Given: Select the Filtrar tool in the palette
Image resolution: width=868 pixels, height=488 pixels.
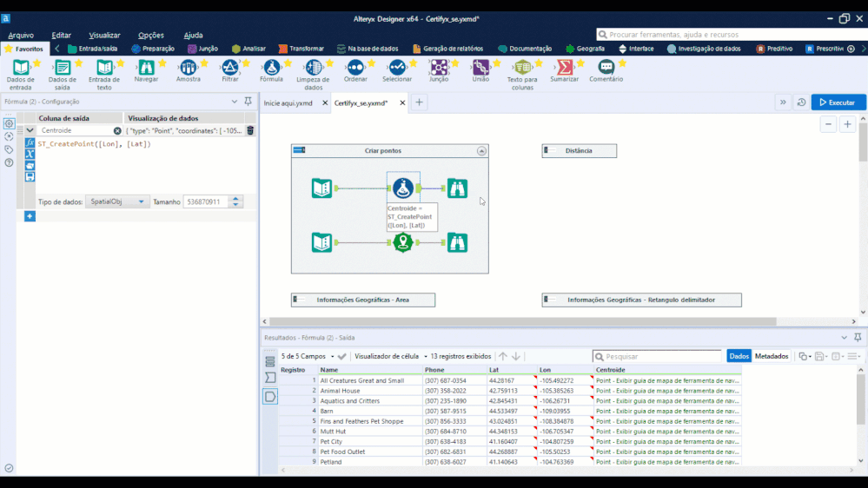Looking at the screenshot, I should 229,68.
